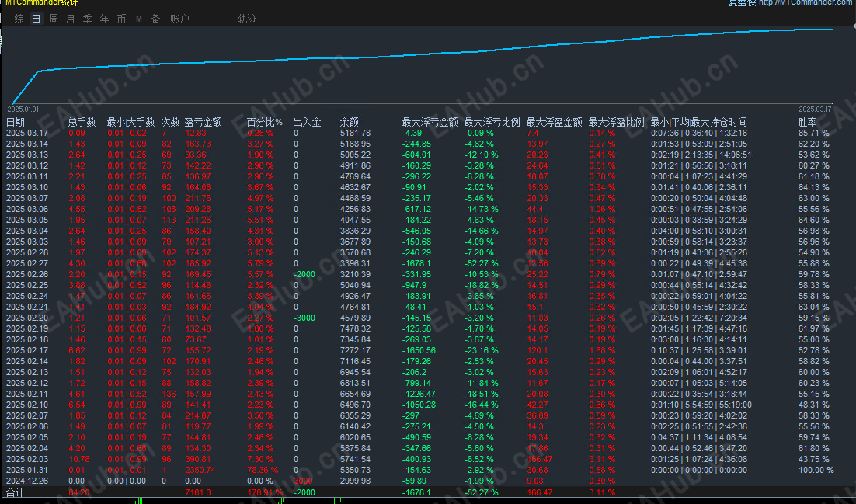Screen dimensions: 856x504
Task: Select the 年 yearly tab
Action: point(105,19)
